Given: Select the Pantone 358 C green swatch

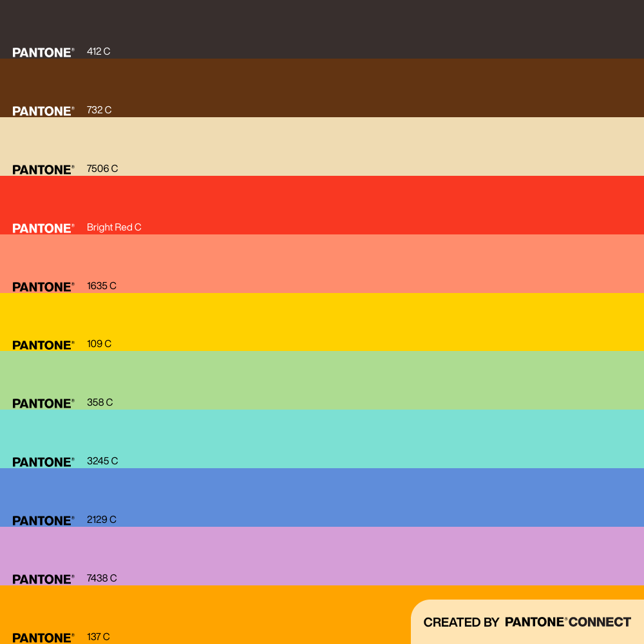Looking at the screenshot, I should click(x=322, y=381).
